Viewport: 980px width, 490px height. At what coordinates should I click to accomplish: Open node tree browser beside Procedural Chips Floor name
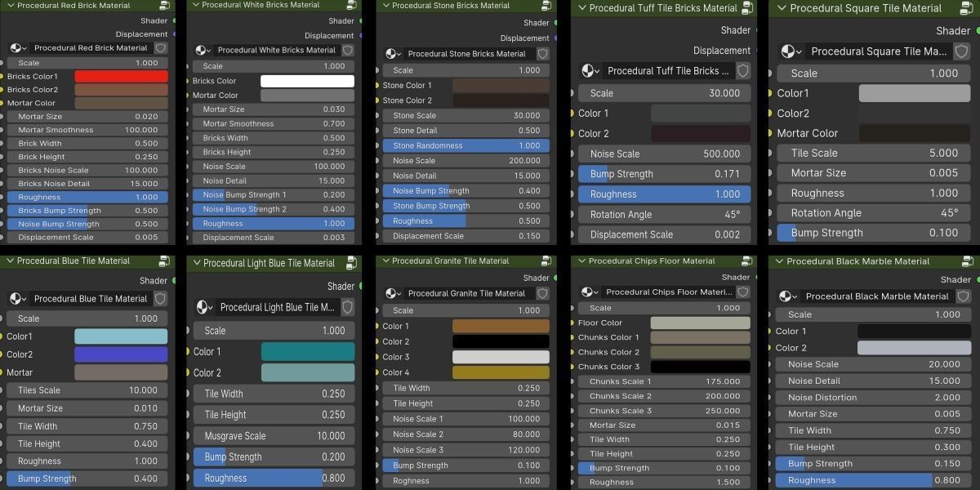(x=589, y=292)
